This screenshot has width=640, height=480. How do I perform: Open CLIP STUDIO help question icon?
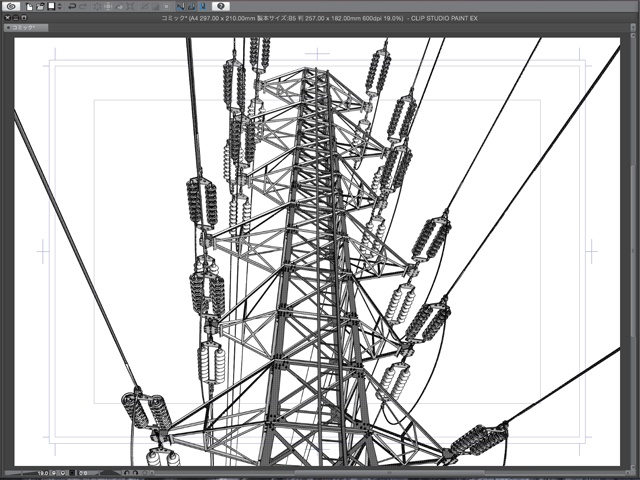pos(221,6)
